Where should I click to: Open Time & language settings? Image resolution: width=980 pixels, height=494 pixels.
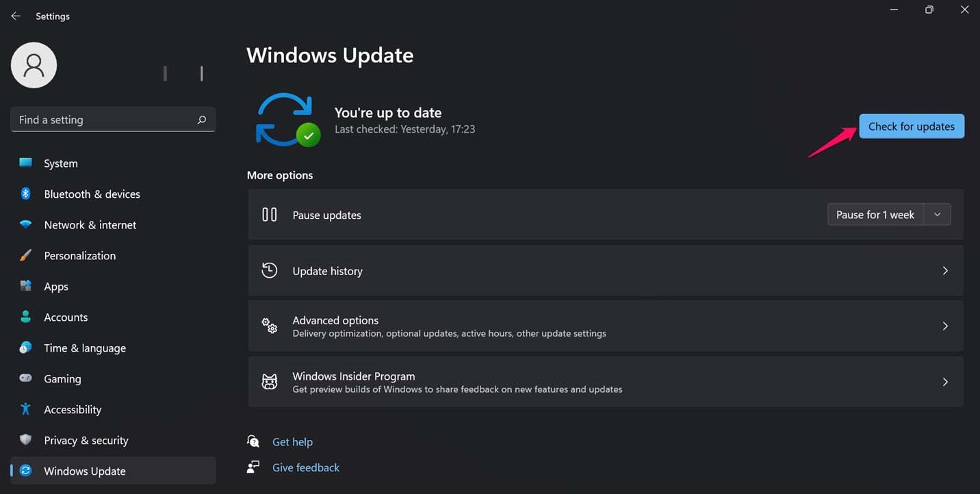pos(85,348)
